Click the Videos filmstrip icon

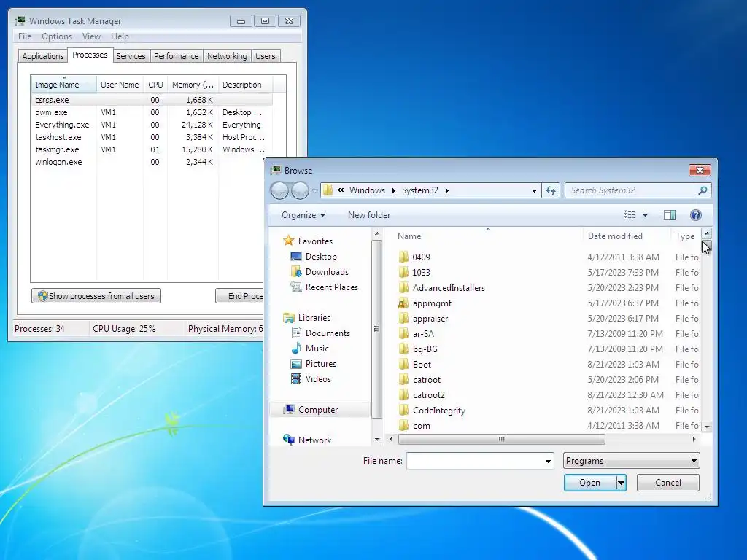pyautogui.click(x=296, y=379)
